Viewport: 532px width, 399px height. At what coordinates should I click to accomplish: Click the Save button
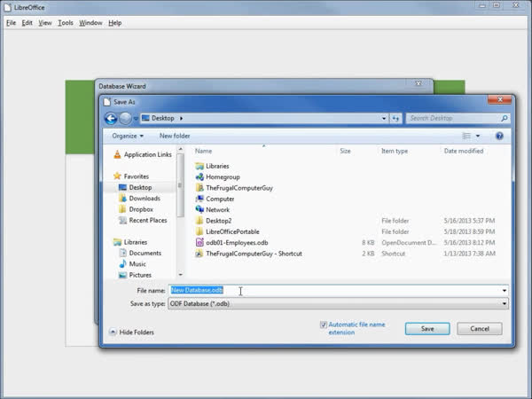pyautogui.click(x=427, y=328)
